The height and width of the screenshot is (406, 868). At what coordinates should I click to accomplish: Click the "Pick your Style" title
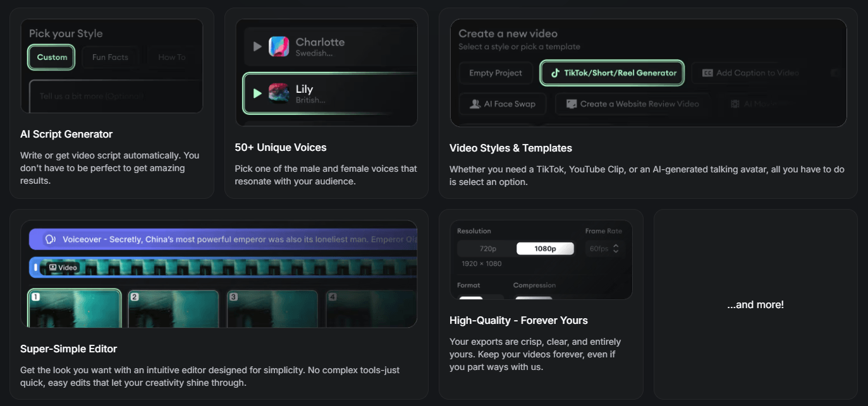pos(66,33)
